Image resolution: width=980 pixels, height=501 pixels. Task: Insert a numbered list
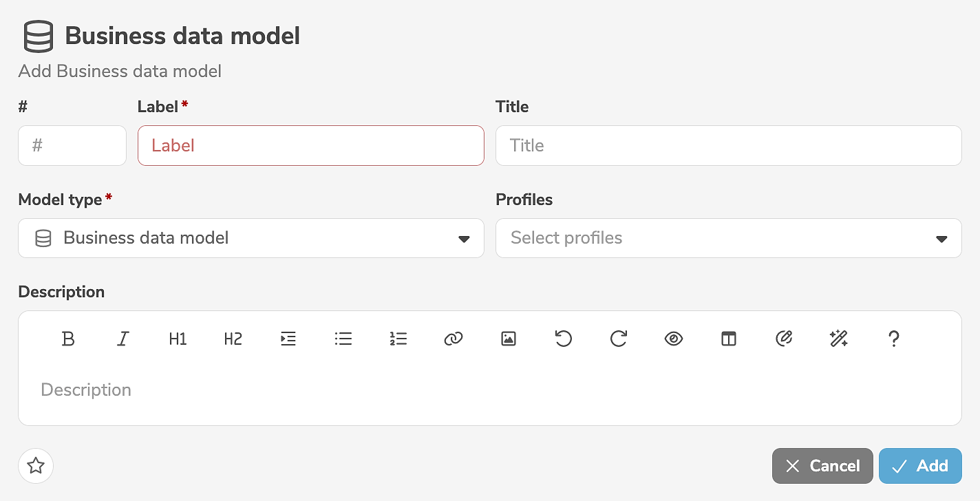point(398,339)
